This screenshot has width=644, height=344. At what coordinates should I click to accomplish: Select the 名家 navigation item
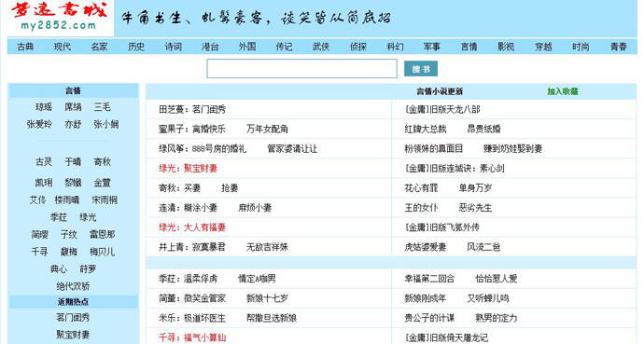tap(99, 47)
